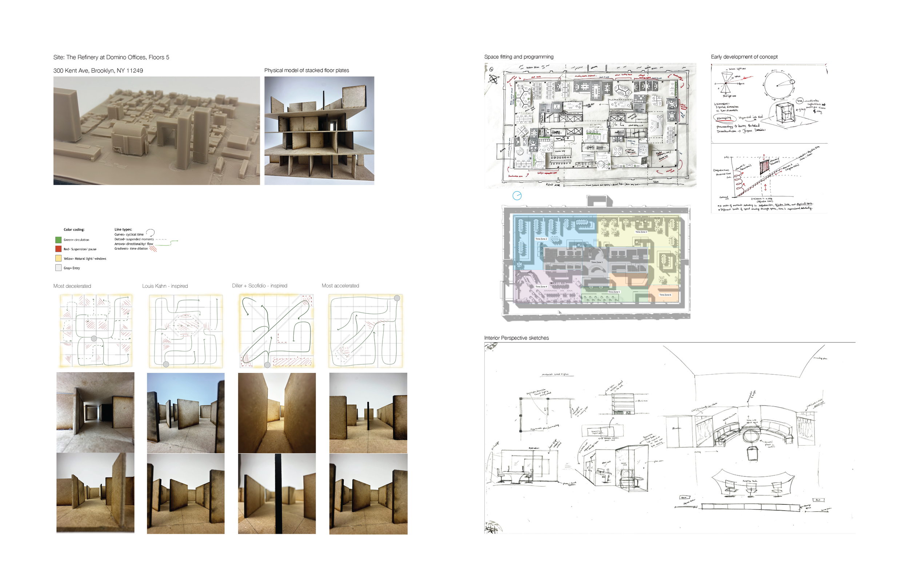Click the green circulation color swatch

(x=59, y=240)
